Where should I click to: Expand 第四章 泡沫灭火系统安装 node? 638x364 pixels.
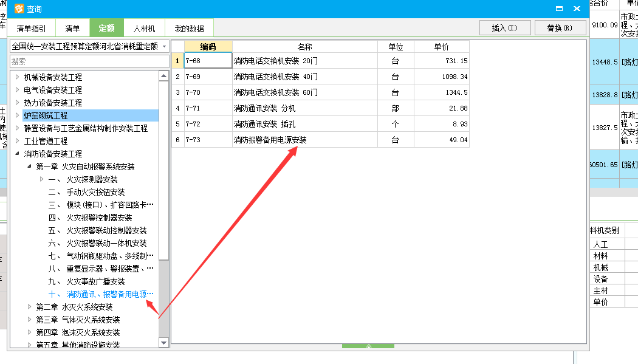[x=29, y=332]
